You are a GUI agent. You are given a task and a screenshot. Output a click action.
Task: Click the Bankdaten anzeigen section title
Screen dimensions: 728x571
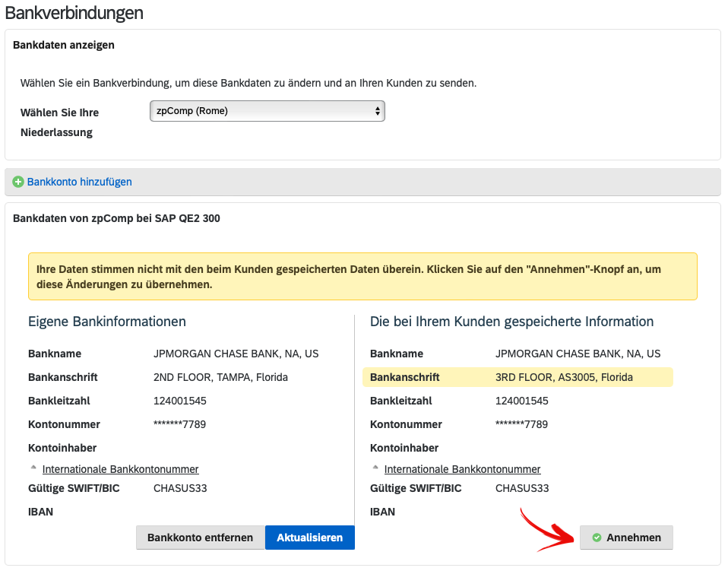pyautogui.click(x=64, y=45)
